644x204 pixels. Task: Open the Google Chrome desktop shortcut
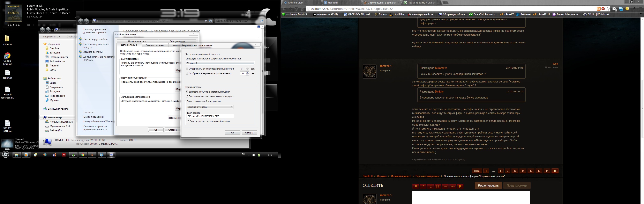pos(7,59)
